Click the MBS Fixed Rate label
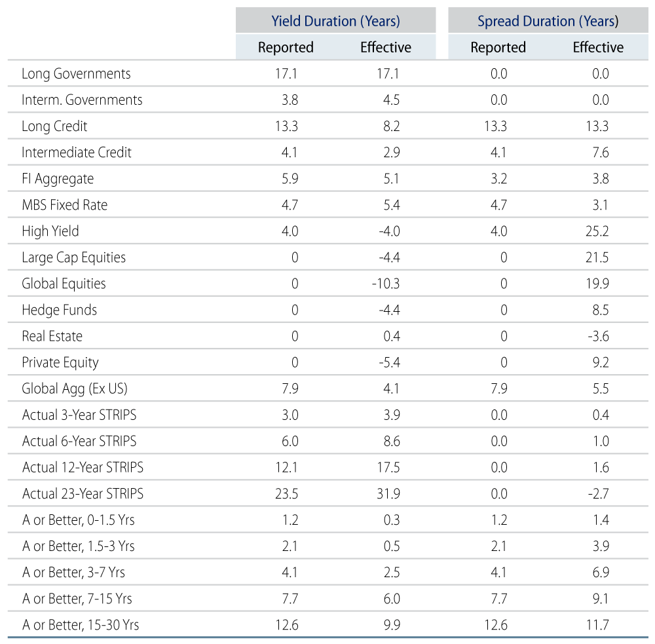 pos(65,205)
